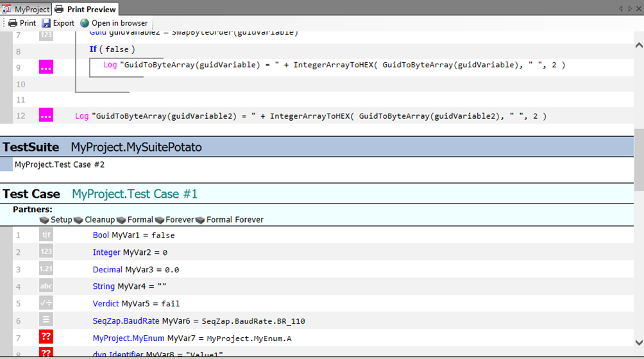644x359 pixels.
Task: Click the Formal partner icon
Action: [121, 220]
